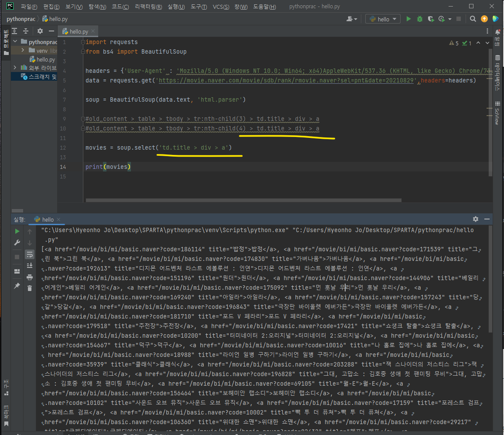The height and width of the screenshot is (435, 504).
Task: Start debugging with the bug icon
Action: pos(419,19)
